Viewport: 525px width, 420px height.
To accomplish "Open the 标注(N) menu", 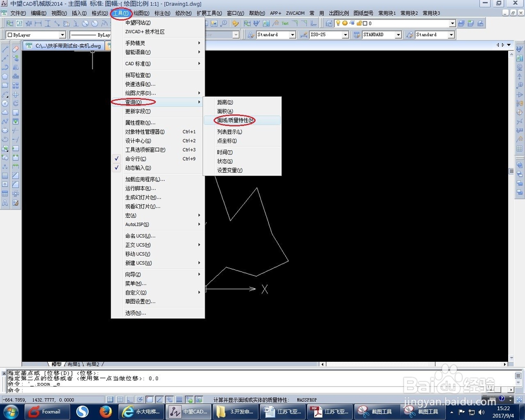I will pyautogui.click(x=162, y=13).
